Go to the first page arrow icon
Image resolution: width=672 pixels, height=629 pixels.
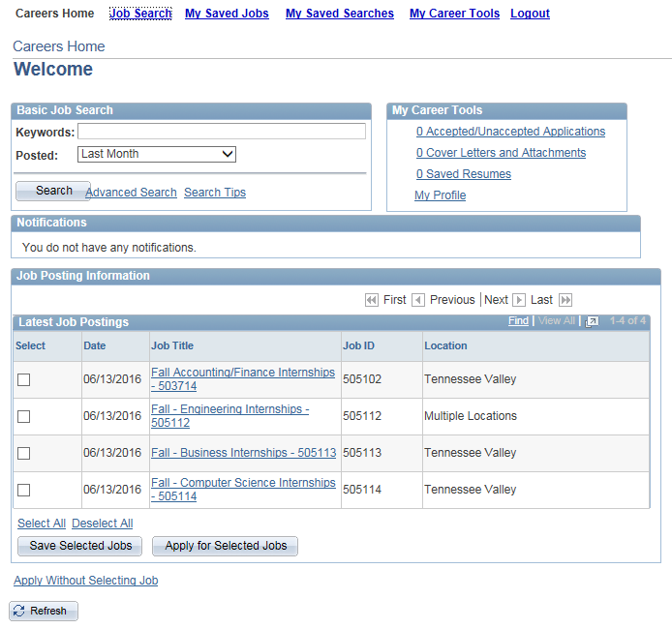click(x=371, y=300)
